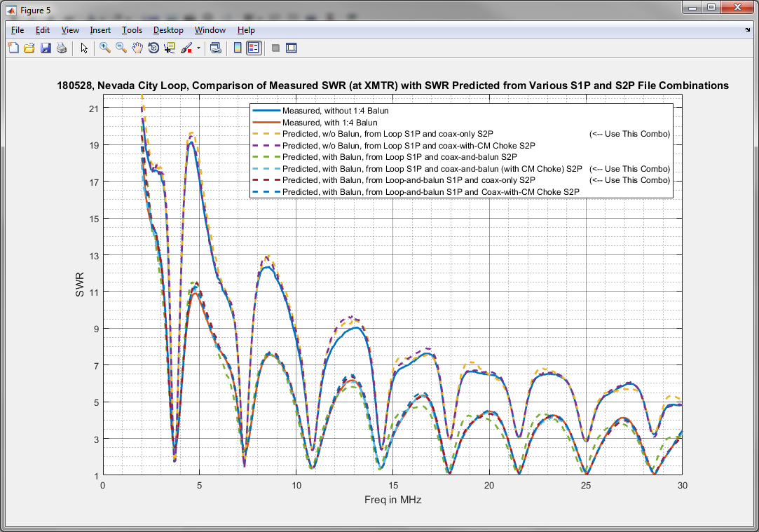The image size is (759, 532).
Task: Open the Tools menu
Action: click(132, 30)
